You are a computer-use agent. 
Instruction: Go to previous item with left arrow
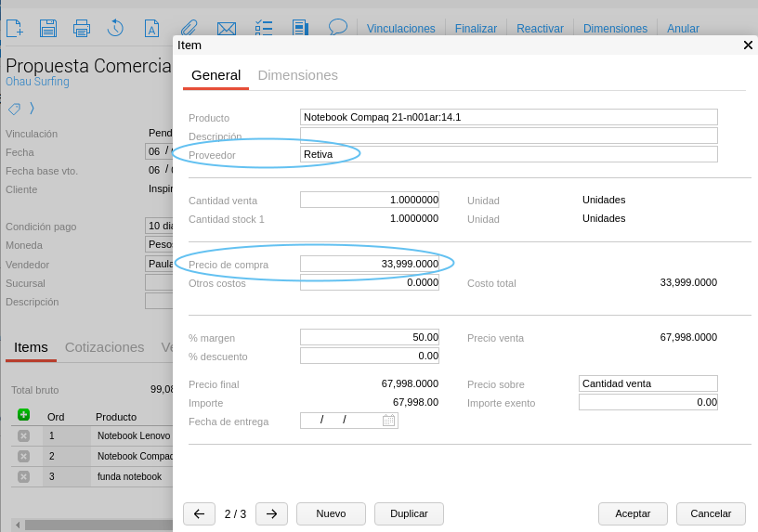pos(199,513)
